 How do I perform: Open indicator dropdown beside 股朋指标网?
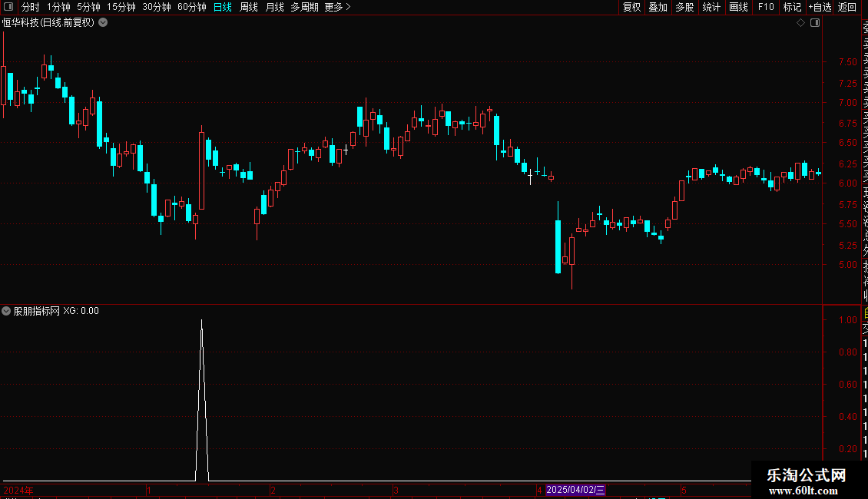pyautogui.click(x=6, y=311)
